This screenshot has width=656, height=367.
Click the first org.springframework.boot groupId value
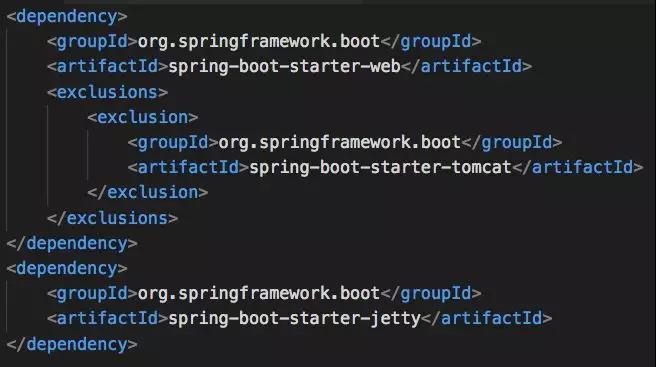tap(259, 42)
